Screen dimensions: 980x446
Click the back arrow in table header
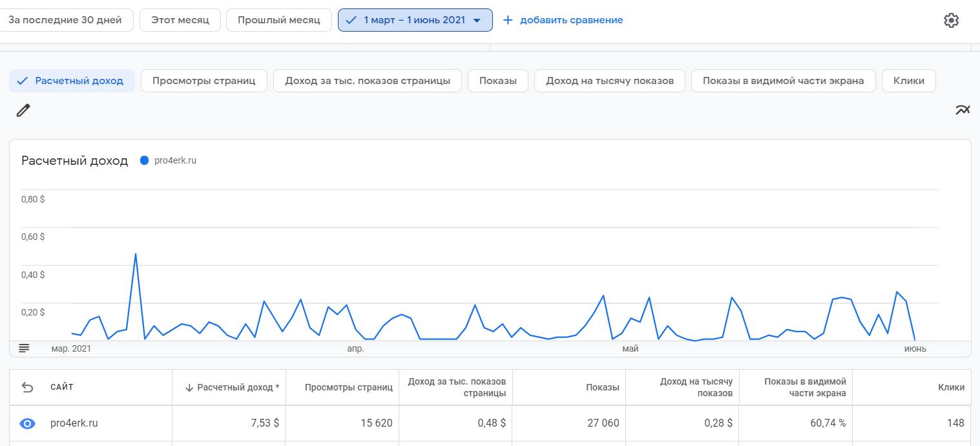point(27,387)
